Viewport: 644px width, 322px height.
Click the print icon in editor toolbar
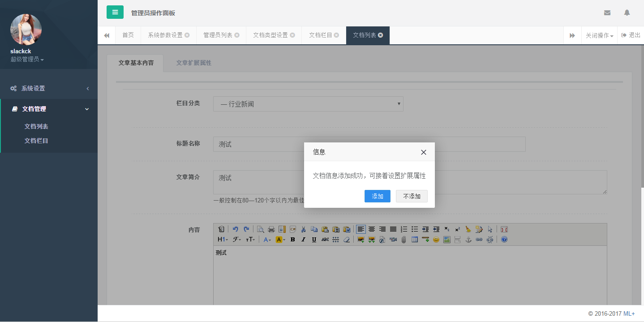pos(271,229)
